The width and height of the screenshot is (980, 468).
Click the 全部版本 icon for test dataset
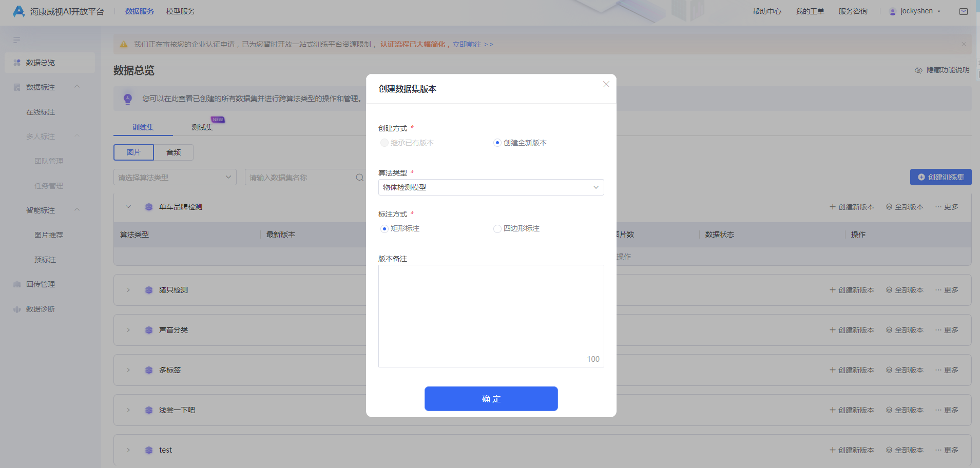point(889,450)
